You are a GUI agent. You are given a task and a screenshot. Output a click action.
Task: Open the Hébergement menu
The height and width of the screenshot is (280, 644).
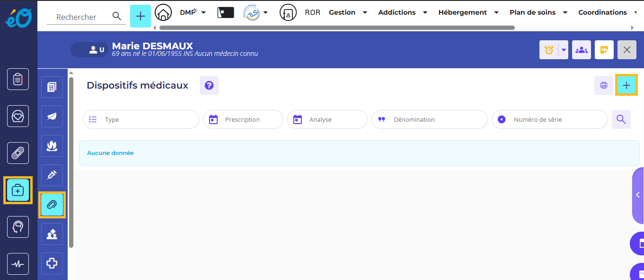[x=467, y=13]
